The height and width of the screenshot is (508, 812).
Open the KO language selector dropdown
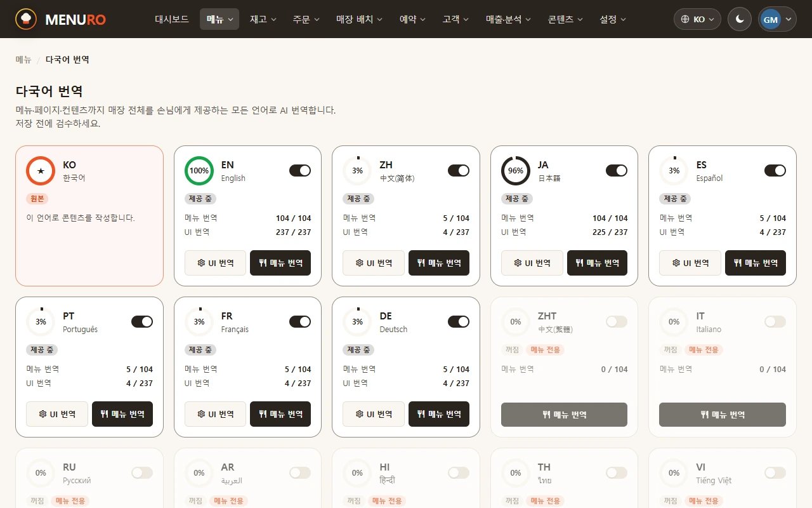pyautogui.click(x=697, y=19)
